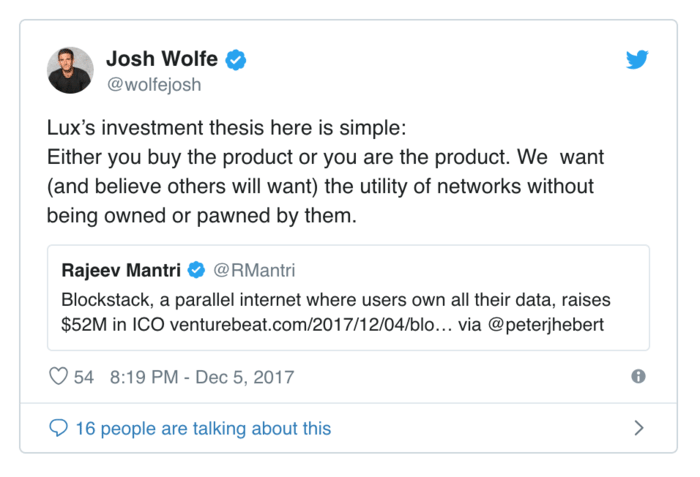
Task: Visit the @wolfejosh handle
Action: click(153, 85)
